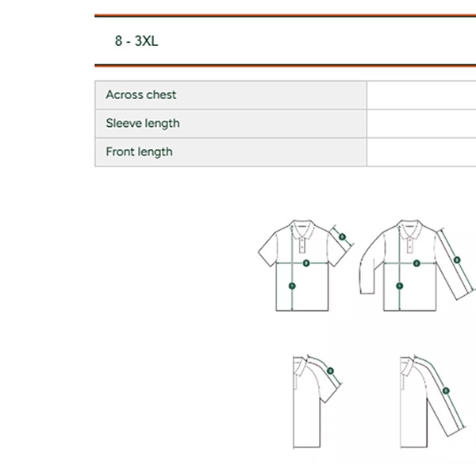Click sleeve marker on short-sleeve side view
The width and height of the screenshot is (476, 476).
point(330,370)
